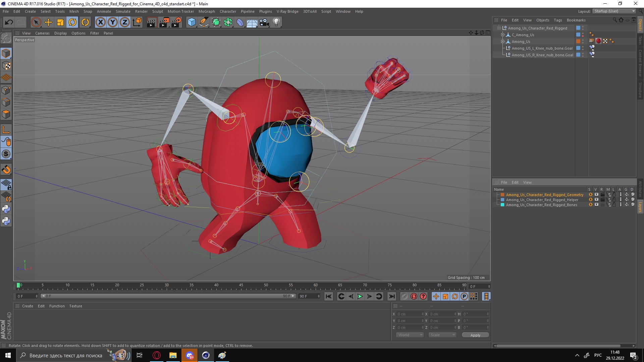Image resolution: width=644 pixels, height=362 pixels.
Task: Select Among_US_R_Knee_nub_bone.Goal object
Action: pos(542,55)
